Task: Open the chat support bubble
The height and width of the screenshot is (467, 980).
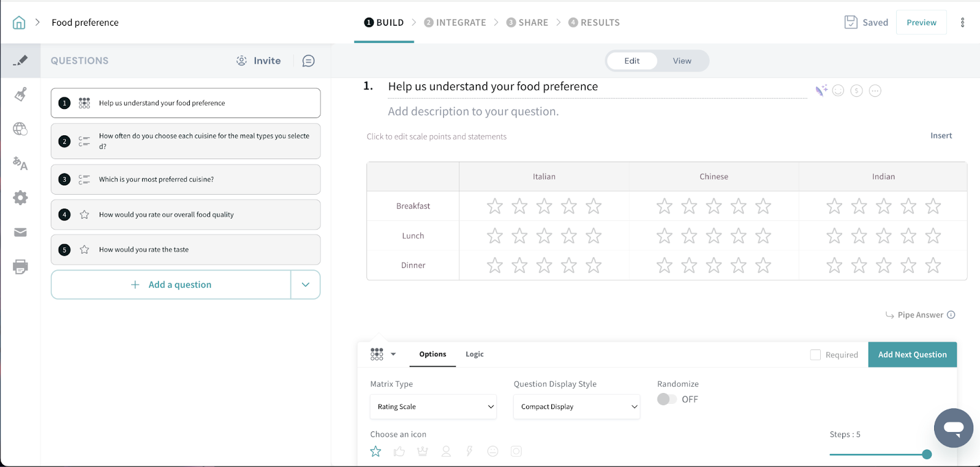Action: click(953, 428)
